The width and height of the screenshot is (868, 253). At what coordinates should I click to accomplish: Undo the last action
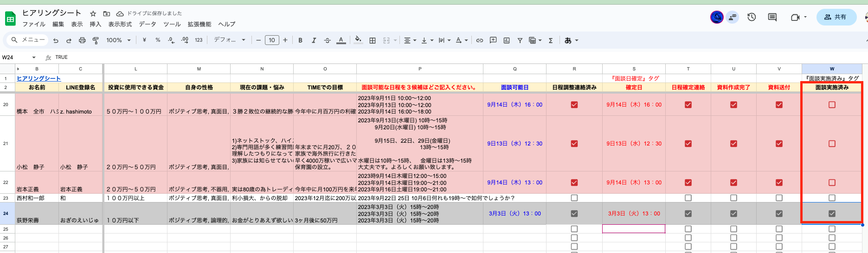point(56,40)
